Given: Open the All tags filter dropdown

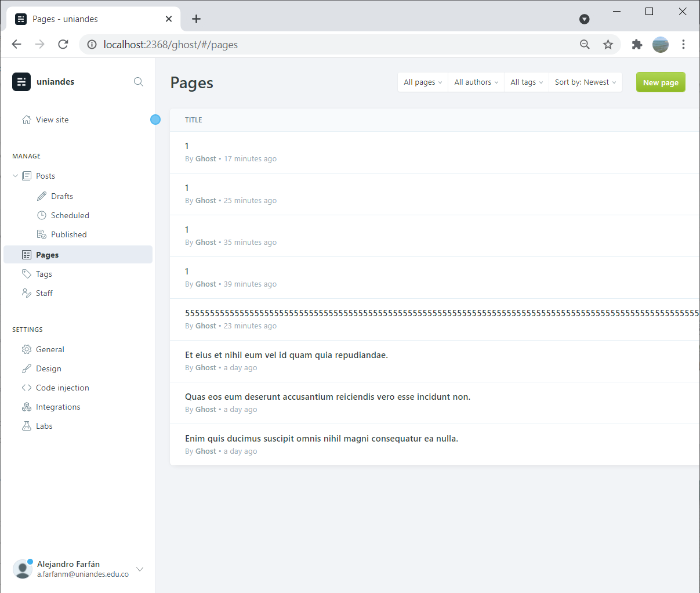Looking at the screenshot, I should point(527,82).
